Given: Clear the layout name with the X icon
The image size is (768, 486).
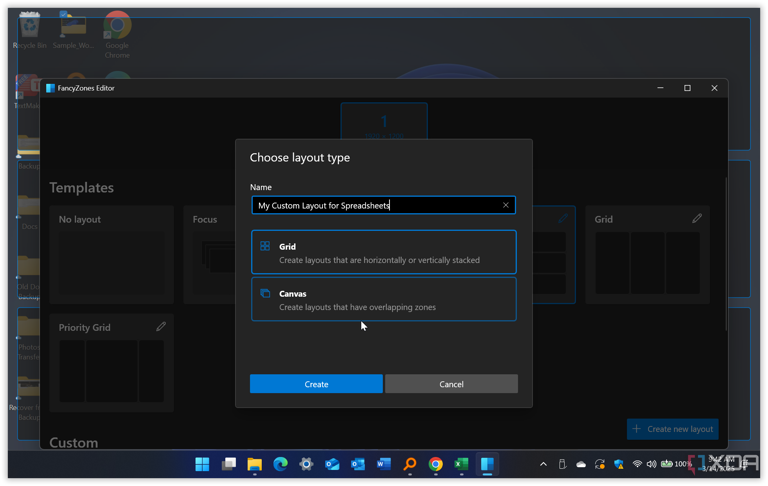Looking at the screenshot, I should pos(505,205).
